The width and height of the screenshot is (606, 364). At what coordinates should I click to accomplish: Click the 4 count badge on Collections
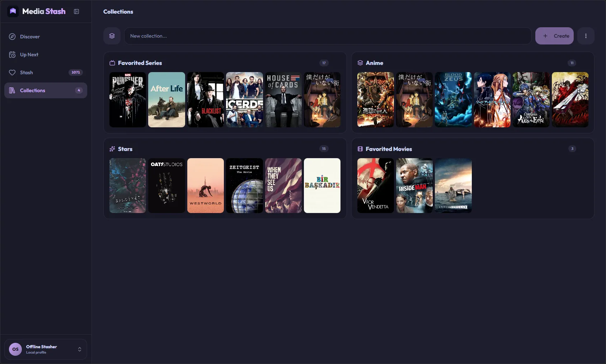tap(79, 90)
